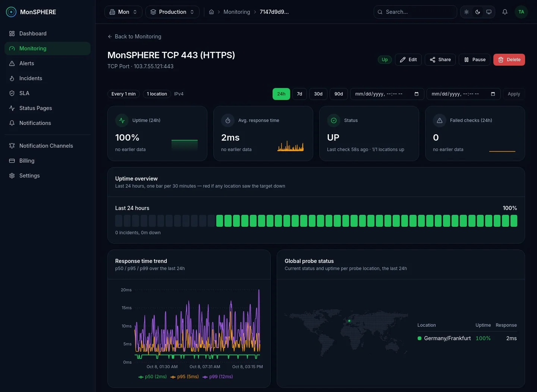The height and width of the screenshot is (392, 537).
Task: Click the rightmost green uptime bar
Action: 514,221
